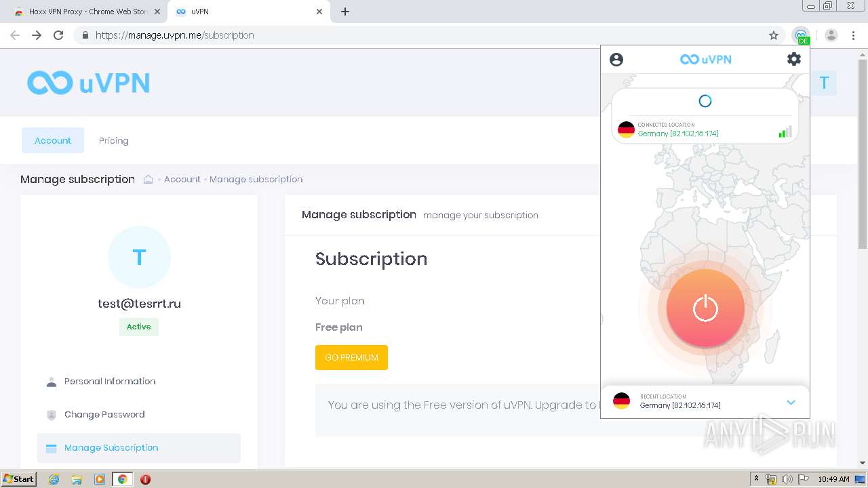Screen dimensions: 868x488
Task: Bookmark this page with the star icon
Action: [x=774, y=35]
